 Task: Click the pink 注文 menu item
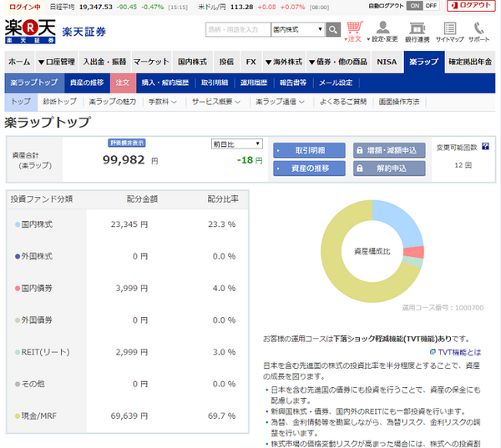(123, 83)
